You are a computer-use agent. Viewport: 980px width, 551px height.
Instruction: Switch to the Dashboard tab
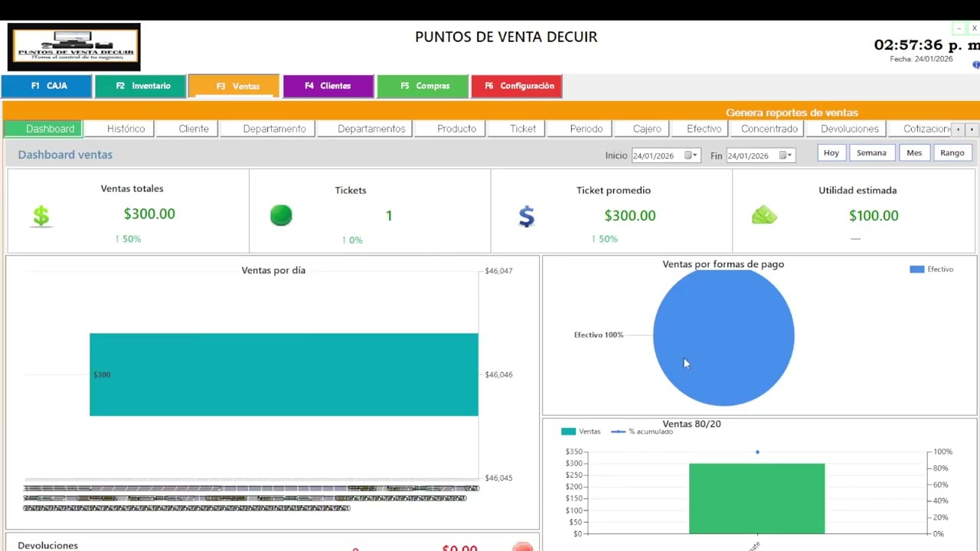(x=44, y=129)
